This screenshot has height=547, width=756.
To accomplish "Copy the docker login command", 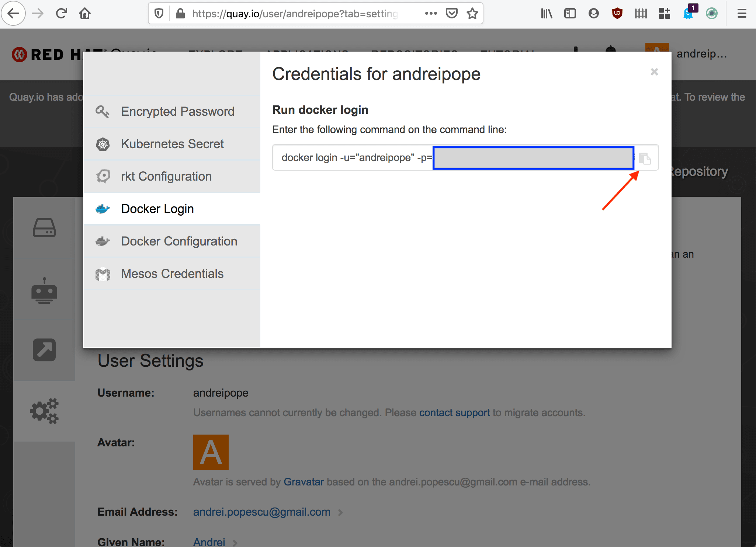I will coord(645,158).
